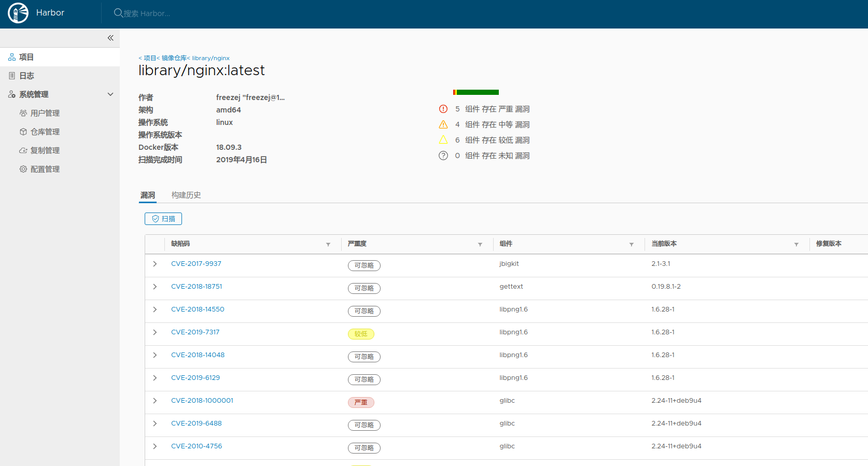Click the 项目 projects icon in sidebar
868x466 pixels.
(12, 57)
